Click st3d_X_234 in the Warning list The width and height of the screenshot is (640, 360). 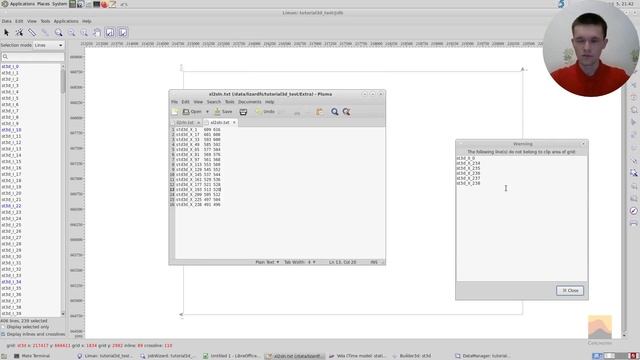tap(468, 163)
